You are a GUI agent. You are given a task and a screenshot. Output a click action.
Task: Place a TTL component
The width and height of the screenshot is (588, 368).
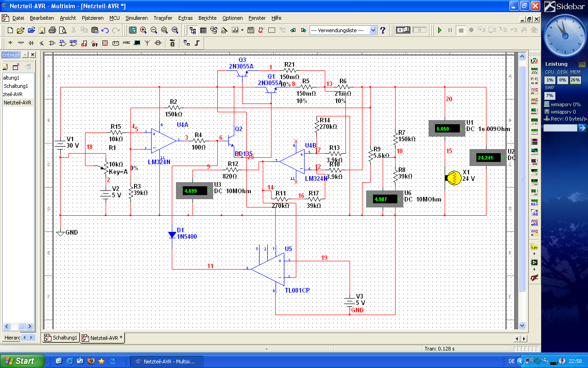pyautogui.click(x=62, y=43)
